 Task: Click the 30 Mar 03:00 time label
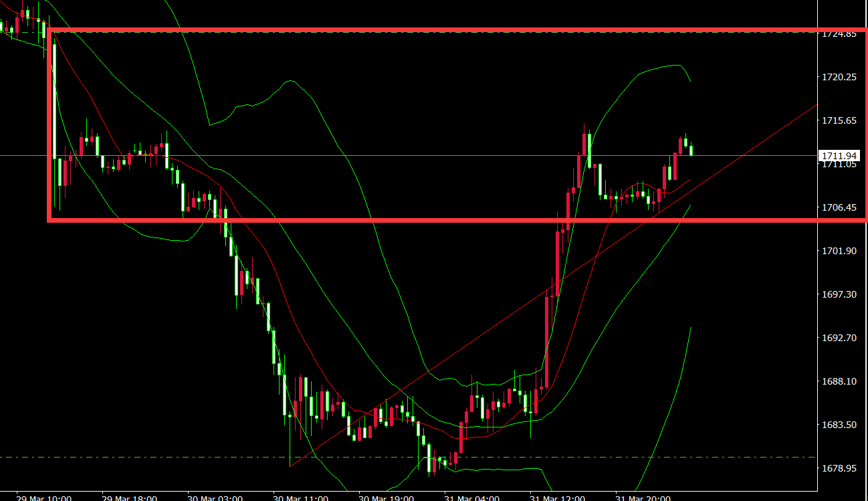pyautogui.click(x=215, y=498)
